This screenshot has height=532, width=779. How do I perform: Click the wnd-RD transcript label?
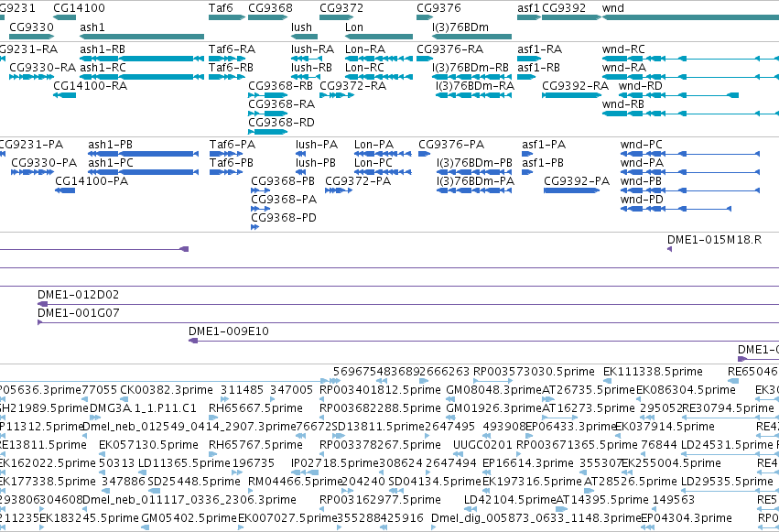tap(641, 86)
